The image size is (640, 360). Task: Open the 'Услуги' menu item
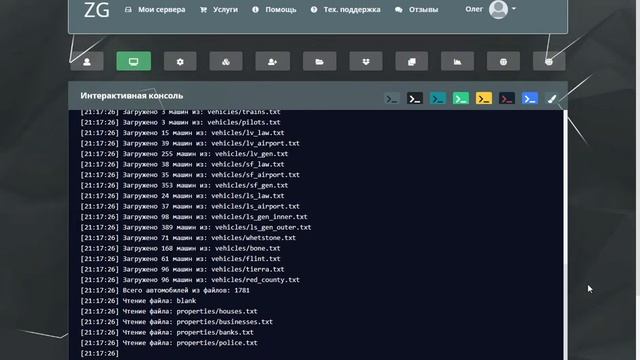(219, 9)
